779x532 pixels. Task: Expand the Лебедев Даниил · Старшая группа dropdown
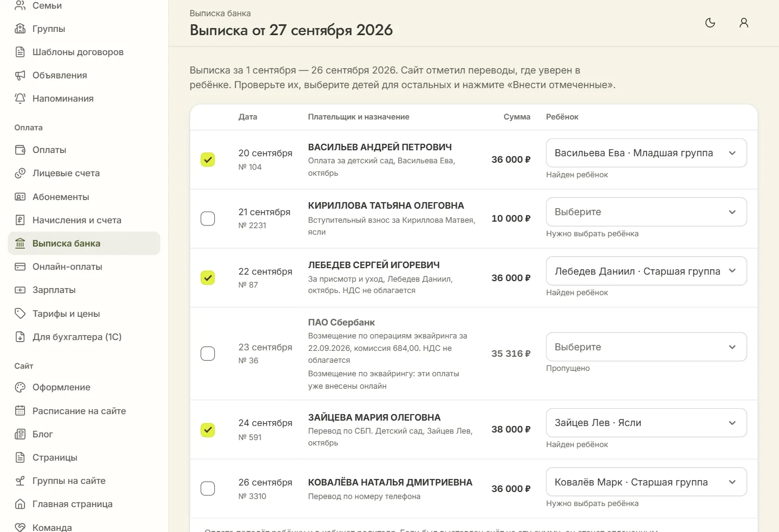646,271
